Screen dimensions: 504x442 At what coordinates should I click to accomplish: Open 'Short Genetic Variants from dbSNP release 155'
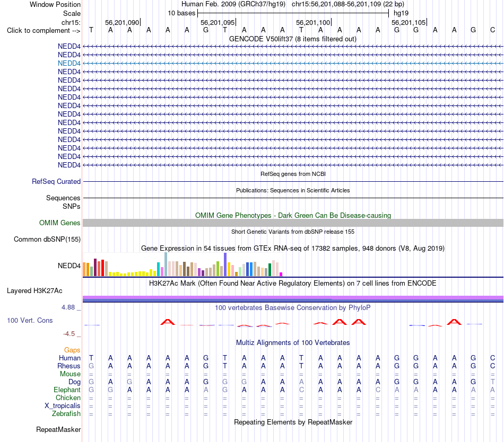[293, 232]
